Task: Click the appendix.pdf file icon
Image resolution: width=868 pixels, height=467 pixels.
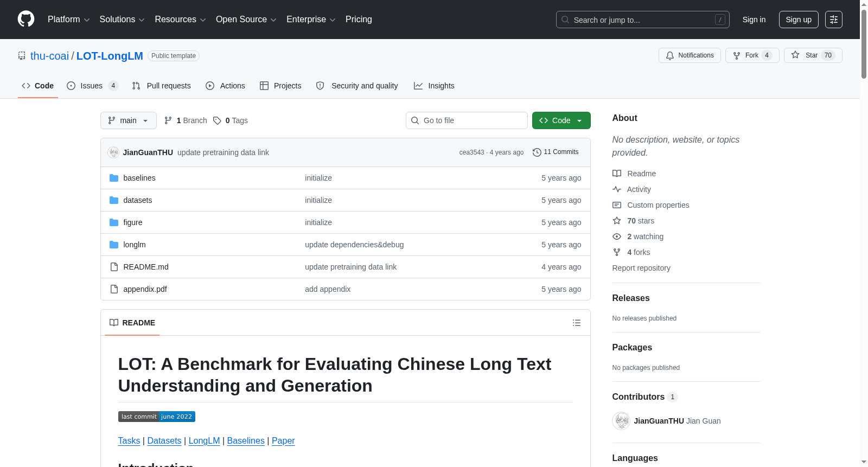Action: [x=114, y=289]
